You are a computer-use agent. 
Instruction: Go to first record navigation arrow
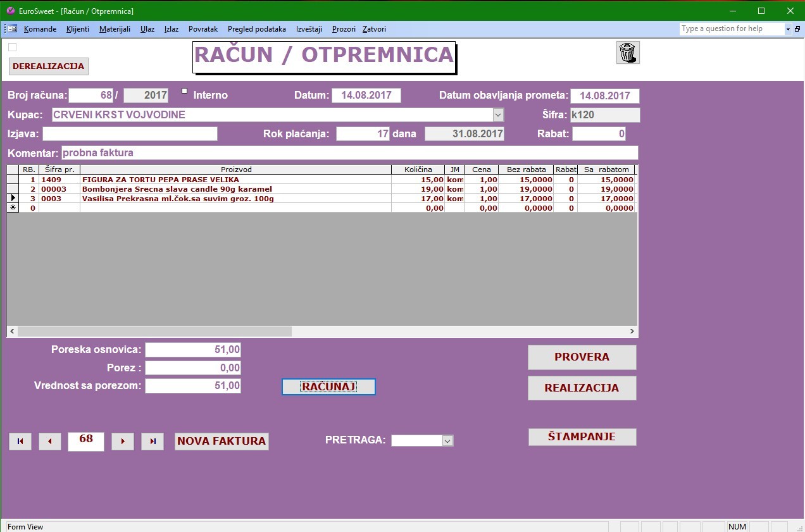pos(20,442)
